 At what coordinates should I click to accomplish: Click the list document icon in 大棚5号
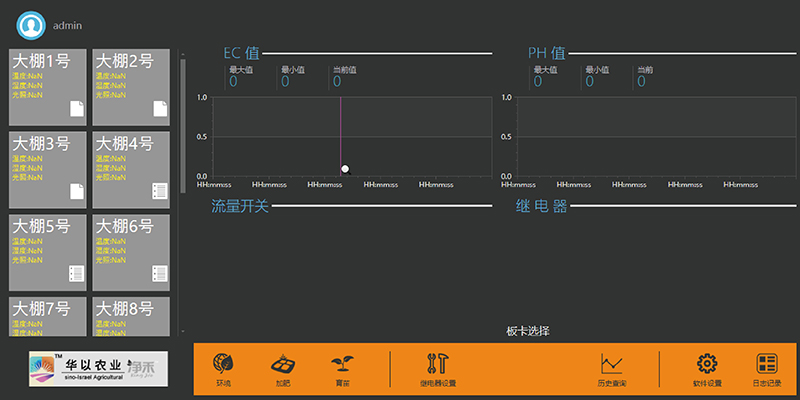click(x=77, y=274)
